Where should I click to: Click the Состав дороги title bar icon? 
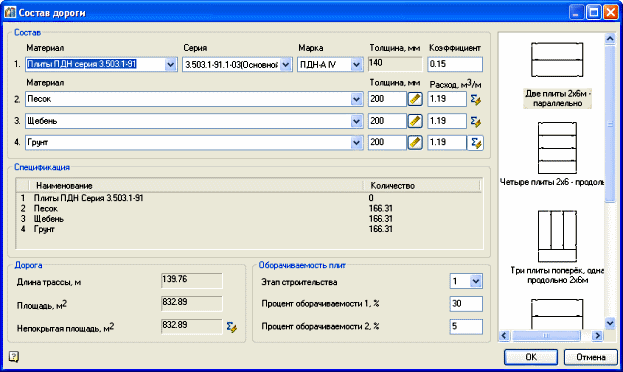(x=10, y=12)
